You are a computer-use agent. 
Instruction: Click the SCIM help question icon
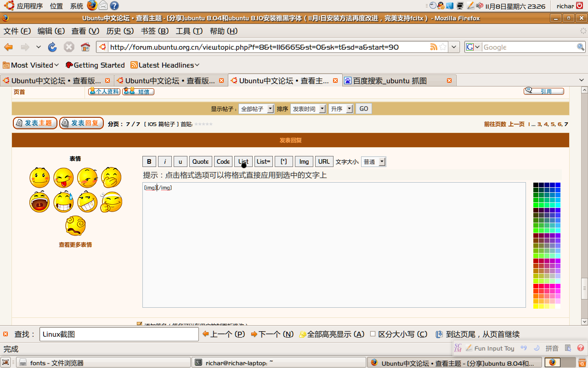coord(581,348)
